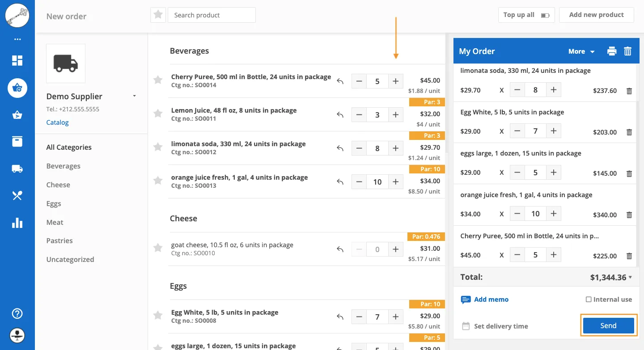The image size is (644, 350).
Task: Click the Send button
Action: [608, 325]
